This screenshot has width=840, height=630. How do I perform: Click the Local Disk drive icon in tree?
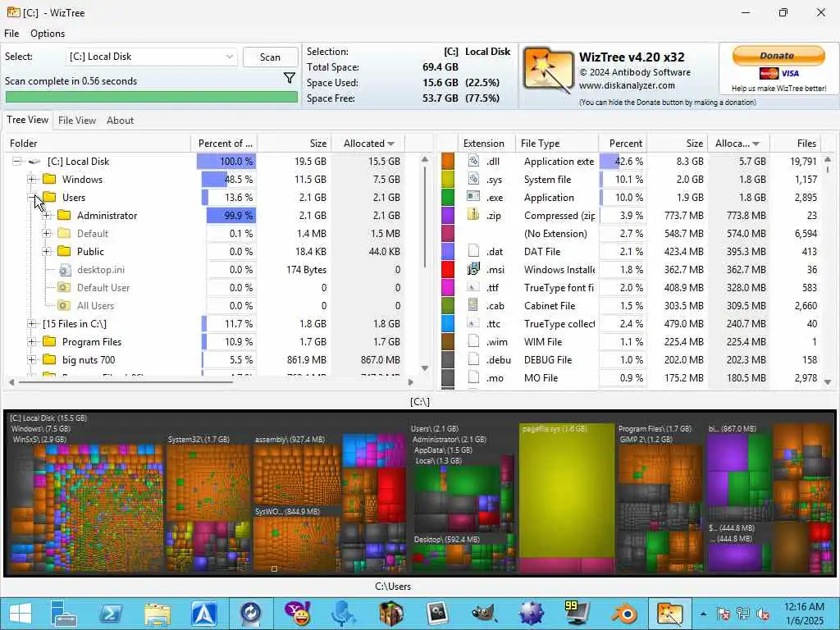(34, 162)
